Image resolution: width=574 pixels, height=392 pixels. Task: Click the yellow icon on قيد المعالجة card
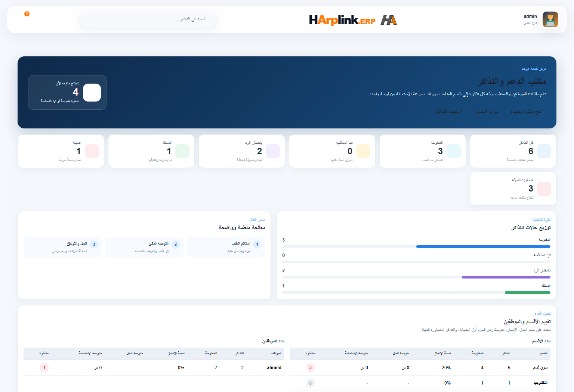coord(363,151)
